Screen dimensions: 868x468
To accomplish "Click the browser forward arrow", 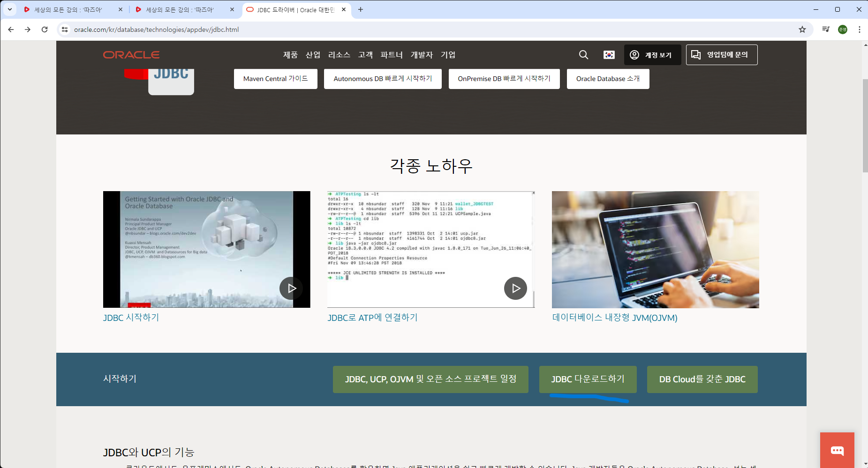I will [x=28, y=30].
